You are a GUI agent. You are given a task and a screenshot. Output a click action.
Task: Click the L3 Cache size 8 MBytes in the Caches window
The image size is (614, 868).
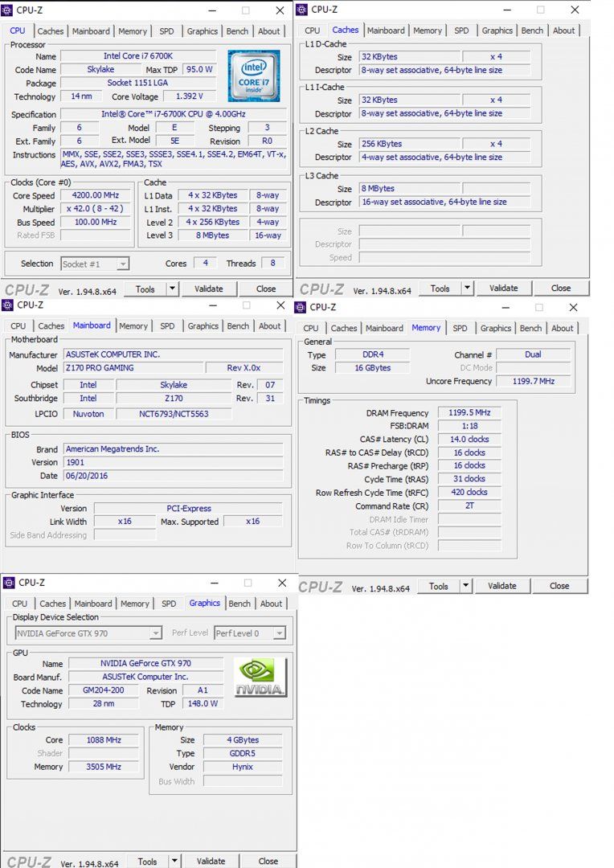[x=410, y=188]
